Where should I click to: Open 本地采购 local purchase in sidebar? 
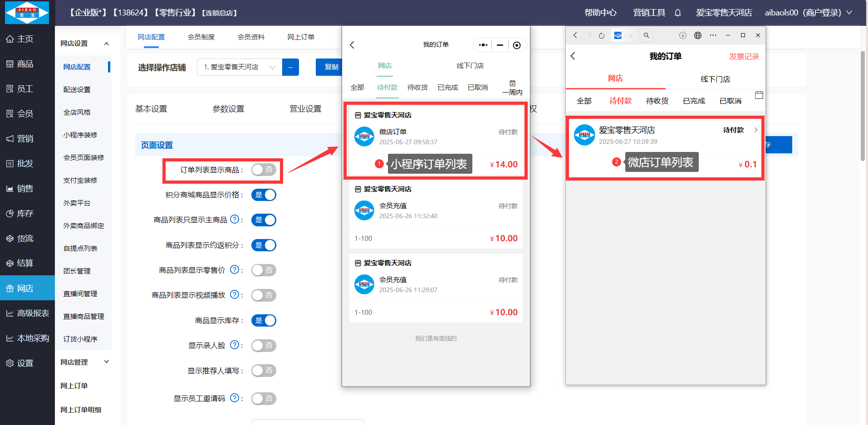(x=27, y=338)
